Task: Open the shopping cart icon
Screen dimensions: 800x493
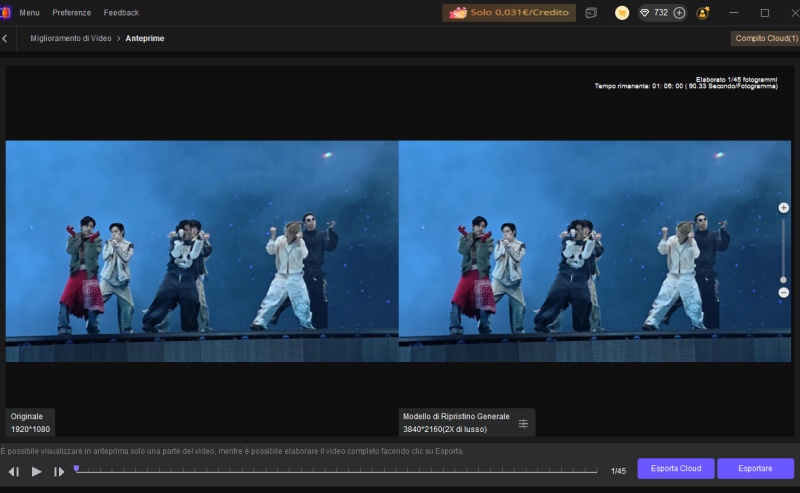Action: click(x=621, y=13)
